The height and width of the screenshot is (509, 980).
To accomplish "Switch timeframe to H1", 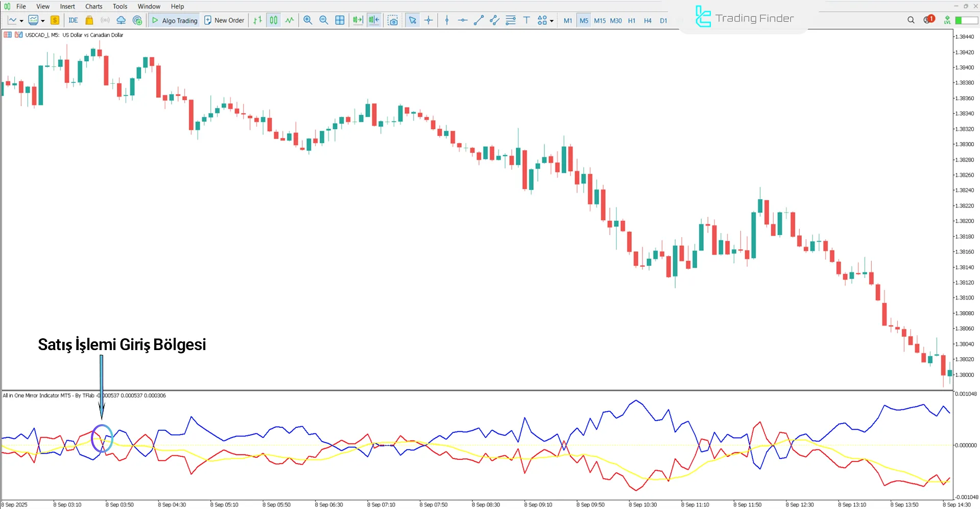I will [x=632, y=21].
